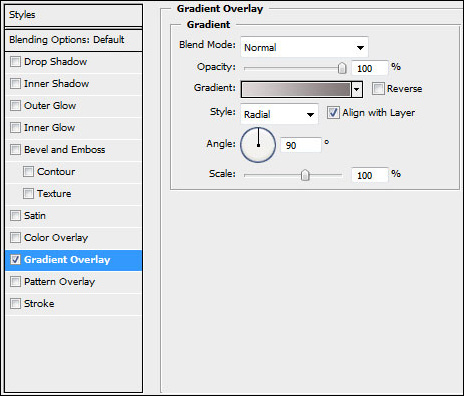Click the gradient preview swatch
Screen dimensions: 464x396
(296, 89)
